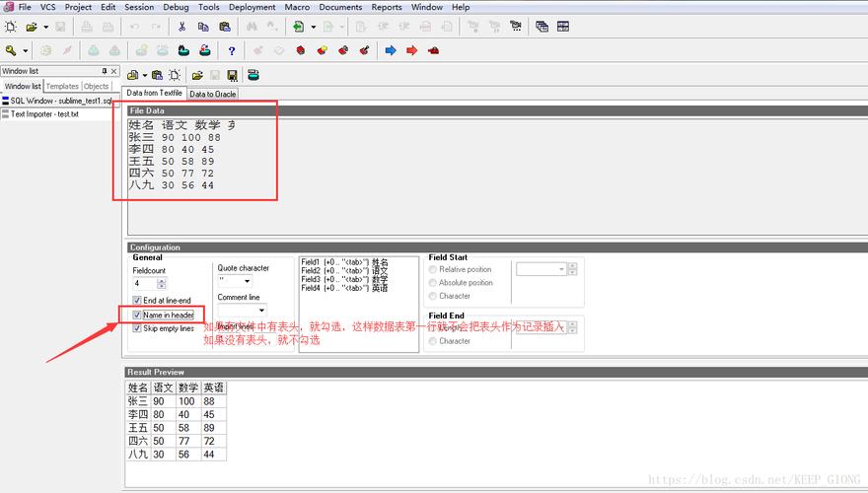Open the Field Start position combo box
This screenshot has width=868, height=493.
pos(541,269)
